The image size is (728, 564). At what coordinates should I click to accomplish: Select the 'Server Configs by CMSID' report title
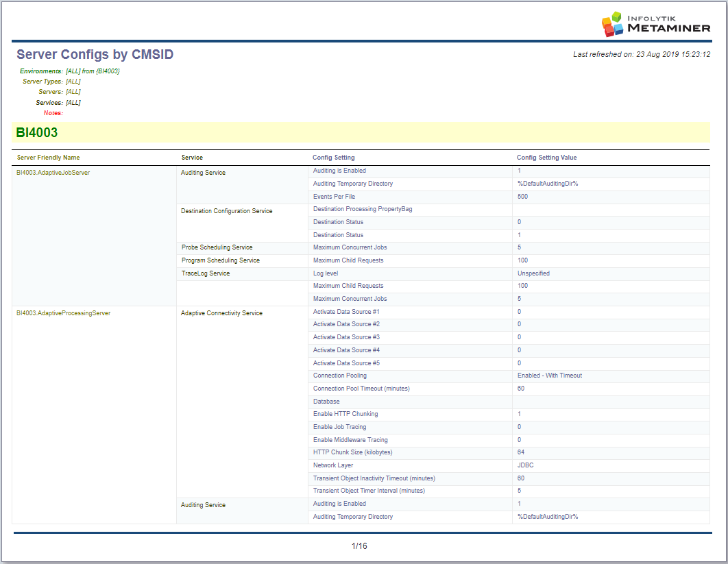pos(95,54)
